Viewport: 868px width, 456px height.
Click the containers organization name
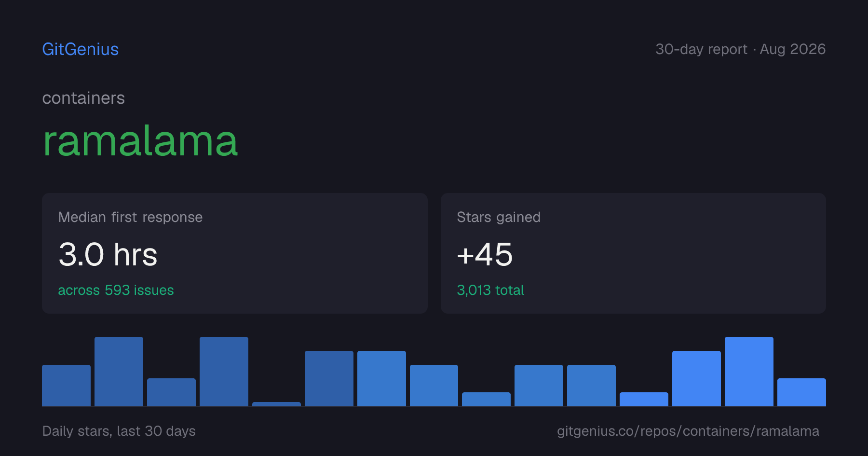click(x=83, y=98)
